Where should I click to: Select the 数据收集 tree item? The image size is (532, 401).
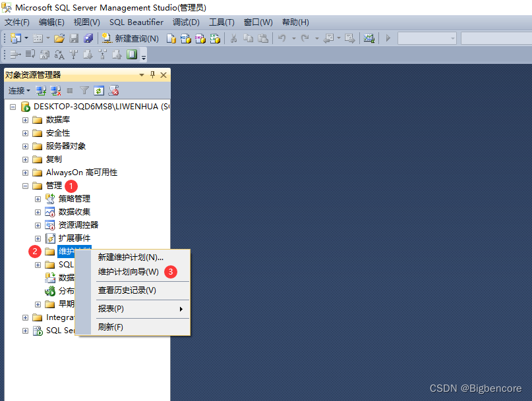74,212
